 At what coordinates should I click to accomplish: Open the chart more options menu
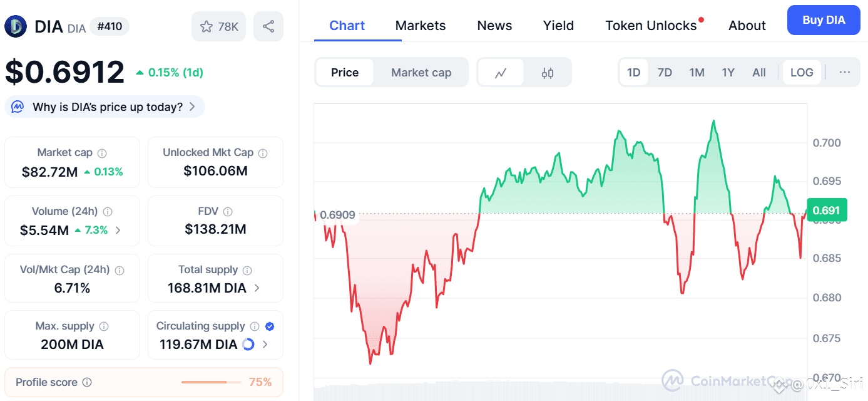(x=845, y=73)
